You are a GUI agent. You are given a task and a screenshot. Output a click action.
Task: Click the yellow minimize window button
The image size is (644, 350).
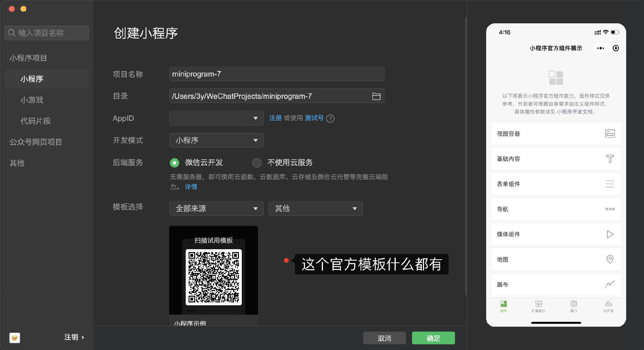pos(23,9)
